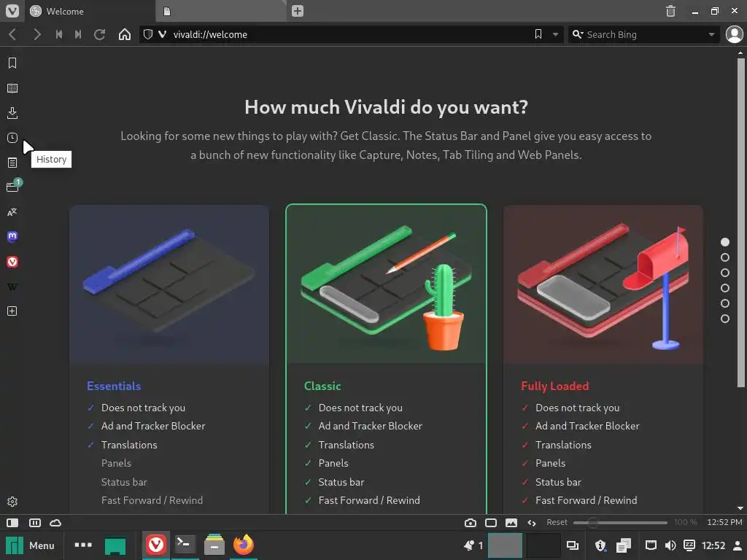This screenshot has height=560, width=747.
Task: Click the Fast Forward button
Action: tap(78, 34)
